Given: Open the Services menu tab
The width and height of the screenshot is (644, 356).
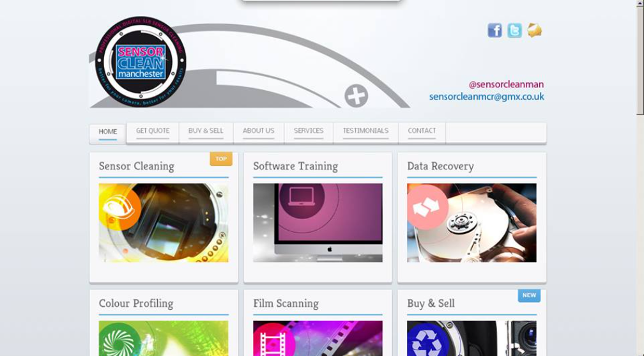Looking at the screenshot, I should coord(309,131).
